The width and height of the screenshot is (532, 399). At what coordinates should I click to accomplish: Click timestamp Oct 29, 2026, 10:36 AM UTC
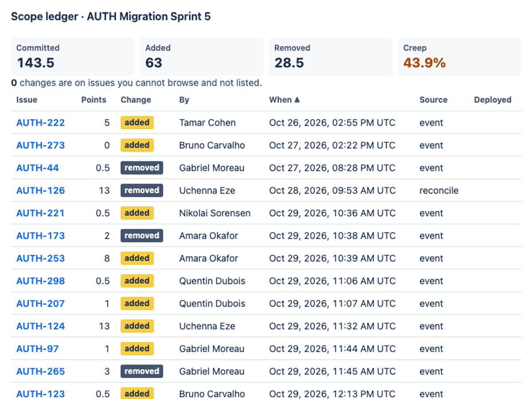(332, 213)
